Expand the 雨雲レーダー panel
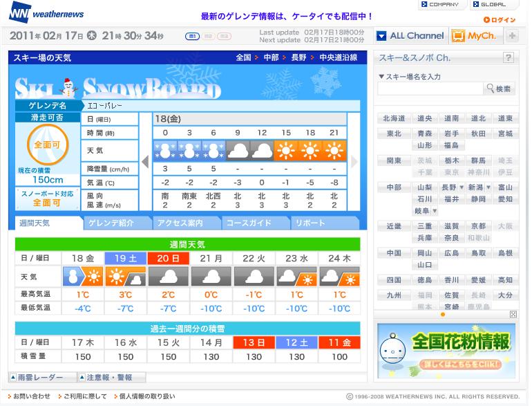The image size is (532, 406). (43, 378)
